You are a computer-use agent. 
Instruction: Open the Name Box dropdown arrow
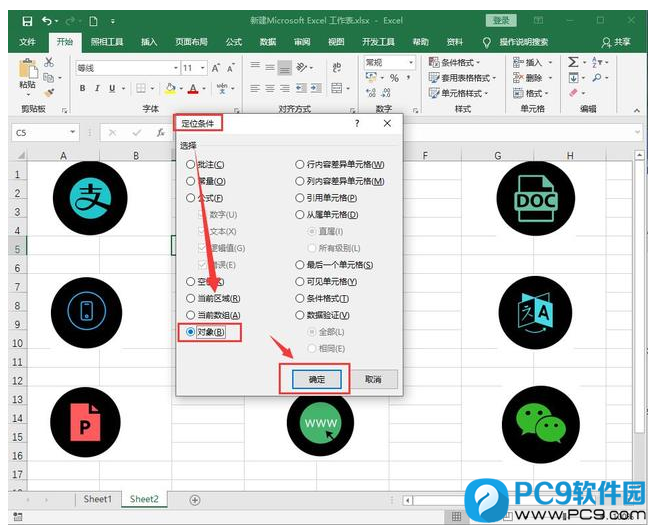tap(73, 132)
